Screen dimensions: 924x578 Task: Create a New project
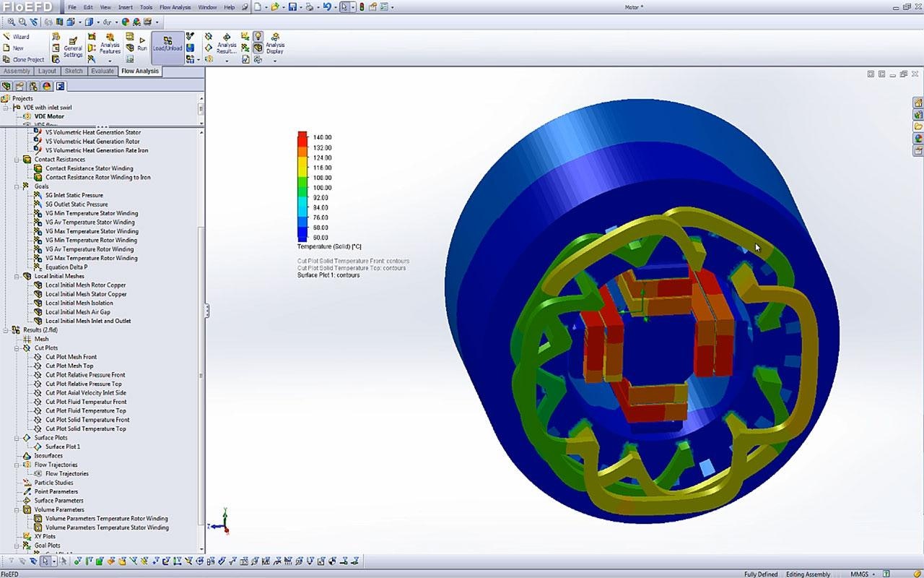click(14, 48)
